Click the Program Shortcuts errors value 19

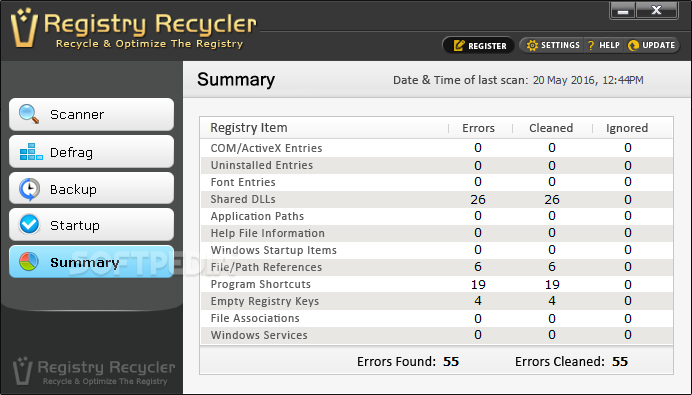[478, 284]
